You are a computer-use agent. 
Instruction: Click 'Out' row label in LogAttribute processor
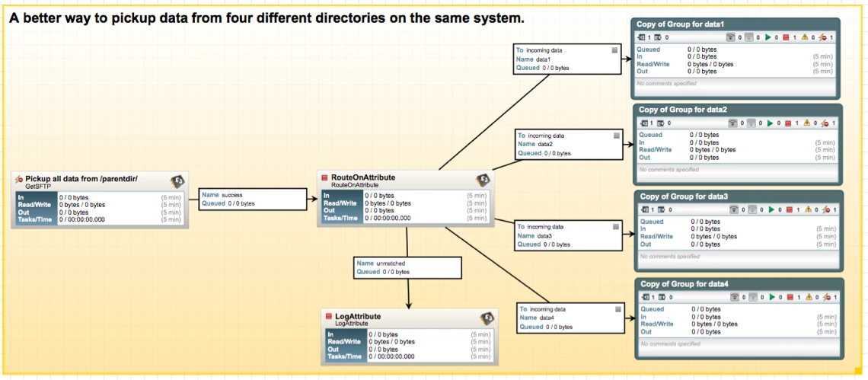[x=333, y=349]
